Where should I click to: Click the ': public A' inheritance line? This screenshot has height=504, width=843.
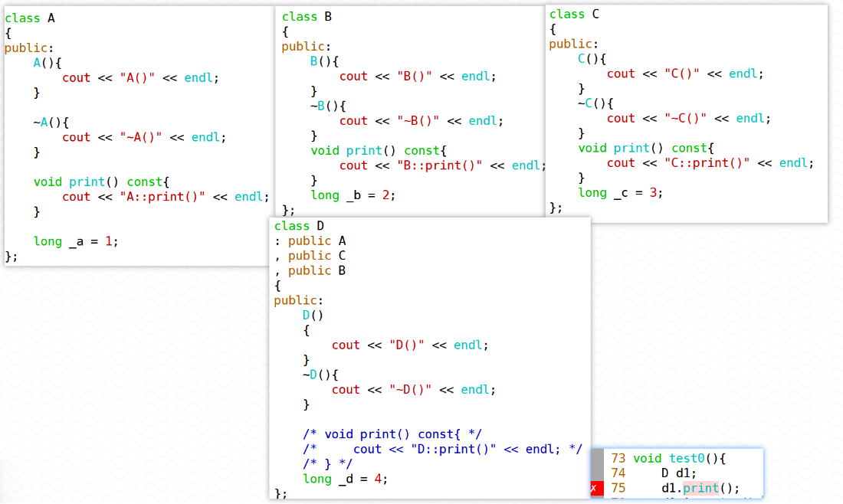[x=310, y=241]
